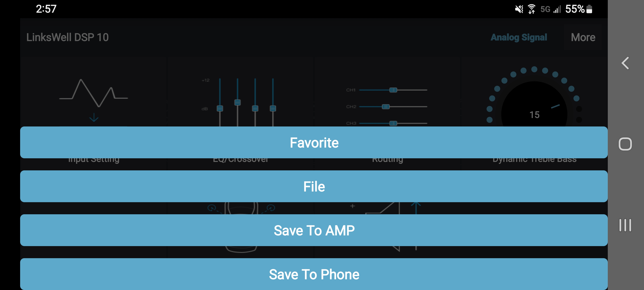Select the File menu option
This screenshot has height=290, width=644.
click(x=314, y=186)
